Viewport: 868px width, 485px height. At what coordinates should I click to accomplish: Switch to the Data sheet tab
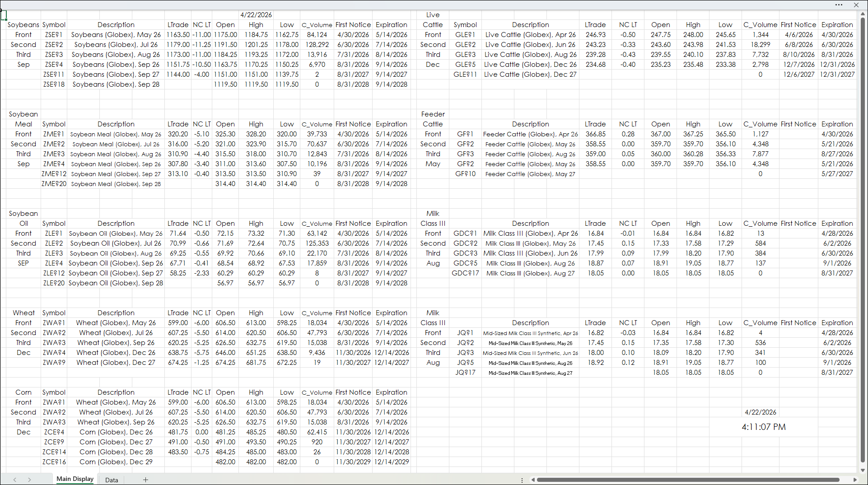[112, 480]
